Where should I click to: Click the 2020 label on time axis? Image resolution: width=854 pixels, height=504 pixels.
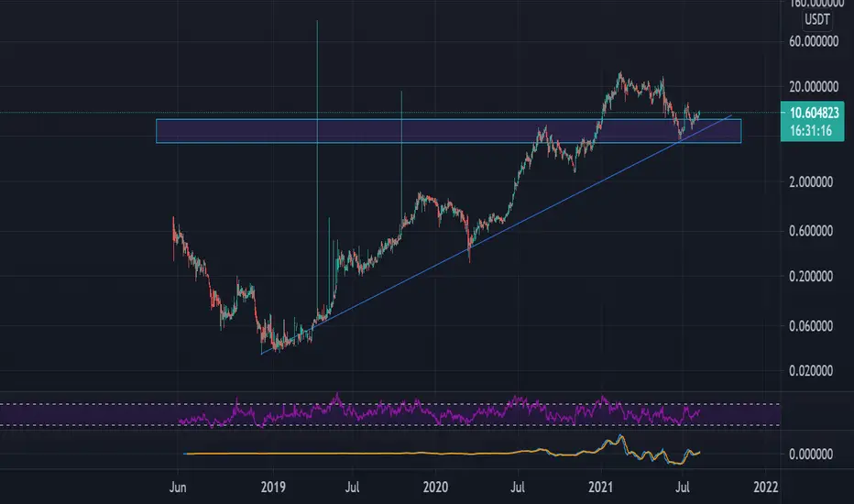435,488
